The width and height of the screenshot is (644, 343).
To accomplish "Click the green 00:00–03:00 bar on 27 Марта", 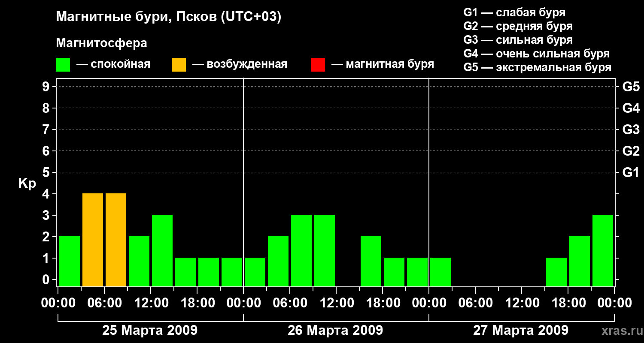I will point(440,272).
